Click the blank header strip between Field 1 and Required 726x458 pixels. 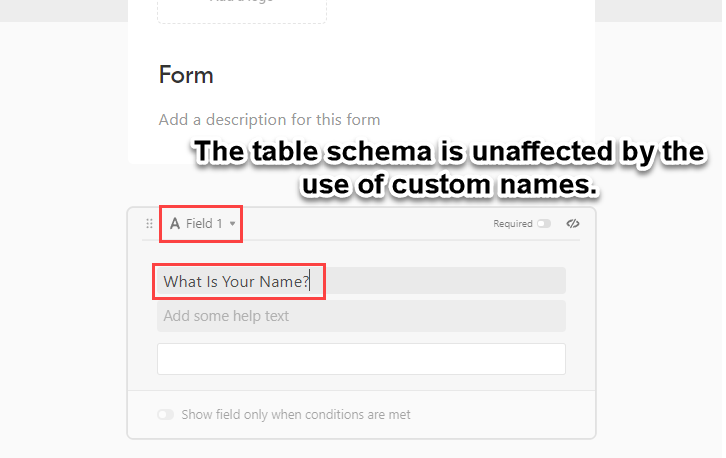366,224
